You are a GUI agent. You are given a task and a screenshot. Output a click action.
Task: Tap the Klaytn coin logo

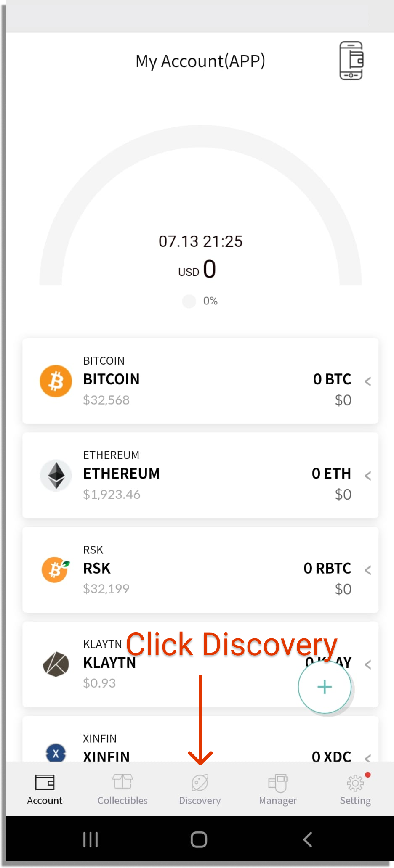coord(56,664)
